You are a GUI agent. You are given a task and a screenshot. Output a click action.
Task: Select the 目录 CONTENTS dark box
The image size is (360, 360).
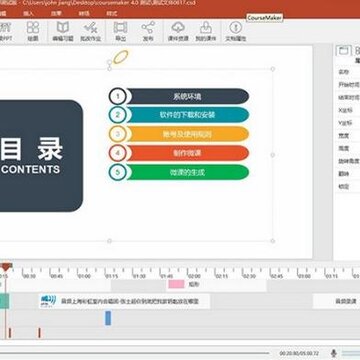pyautogui.click(x=41, y=156)
